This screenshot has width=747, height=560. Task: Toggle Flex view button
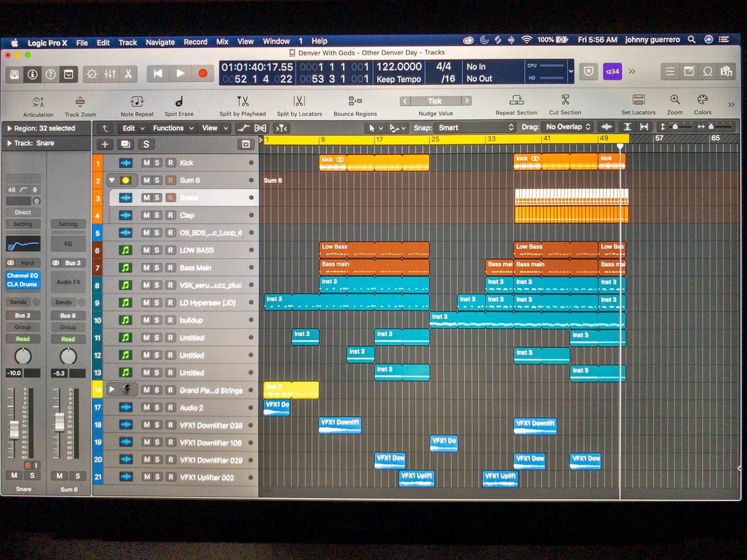(x=260, y=128)
